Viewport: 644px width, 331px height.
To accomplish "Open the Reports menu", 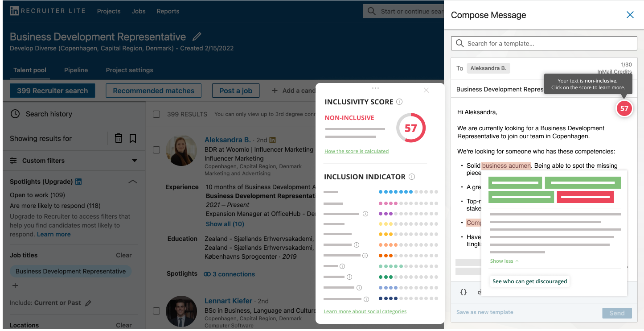I will [168, 11].
